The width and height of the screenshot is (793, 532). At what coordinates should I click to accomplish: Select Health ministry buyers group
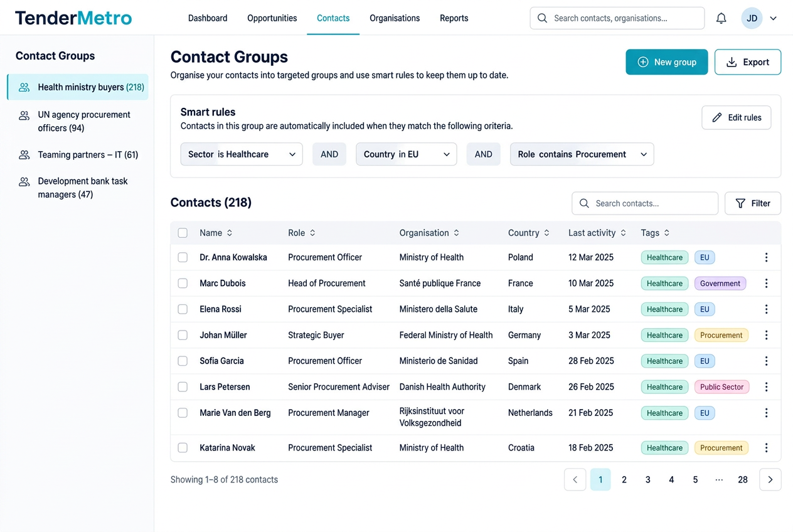click(78, 87)
